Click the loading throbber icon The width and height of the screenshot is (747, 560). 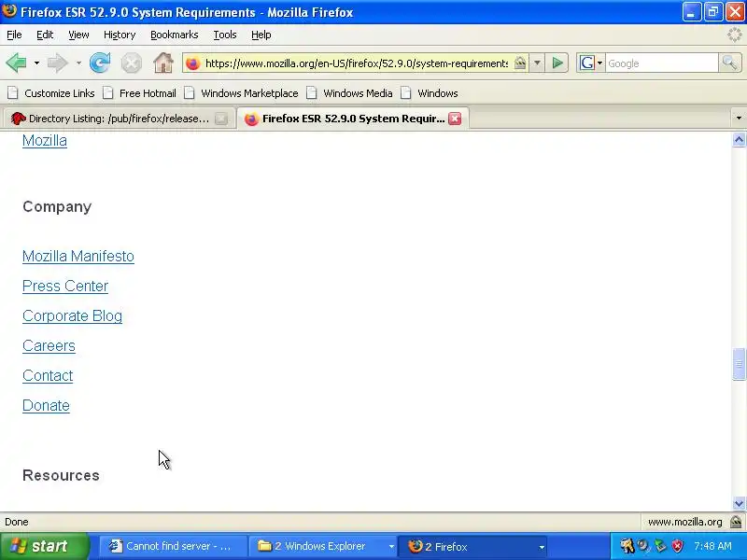pos(734,35)
